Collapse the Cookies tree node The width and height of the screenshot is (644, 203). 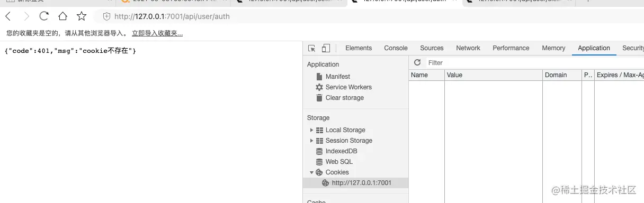point(311,172)
